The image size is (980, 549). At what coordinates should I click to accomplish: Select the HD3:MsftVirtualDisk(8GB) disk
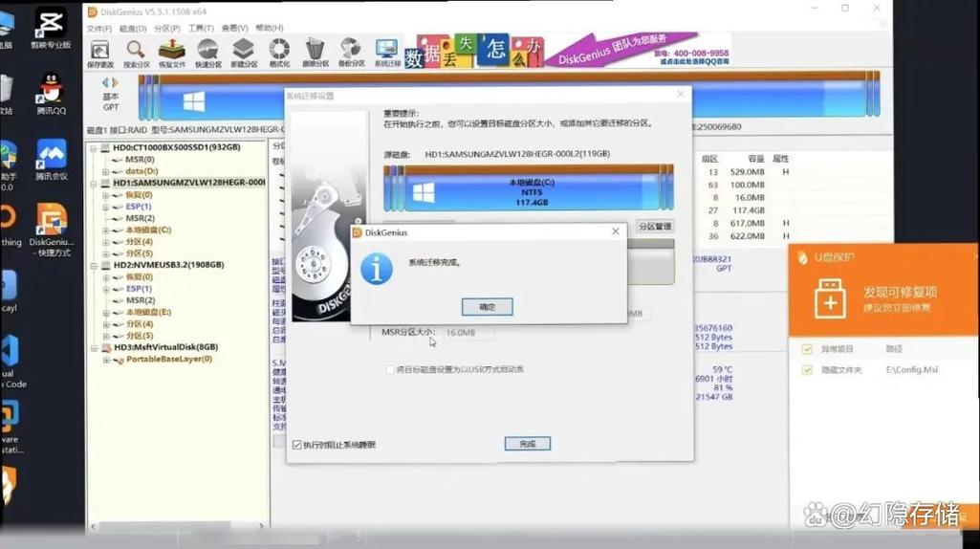(x=165, y=347)
